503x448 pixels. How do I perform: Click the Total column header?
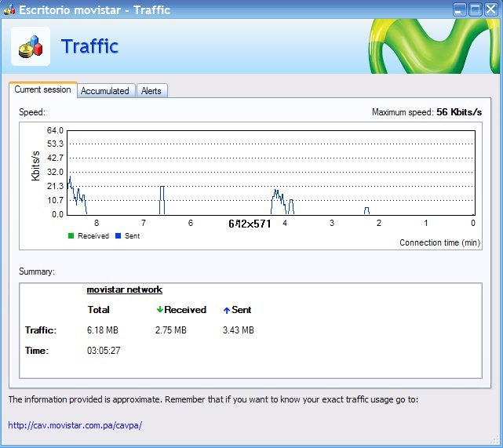click(99, 310)
